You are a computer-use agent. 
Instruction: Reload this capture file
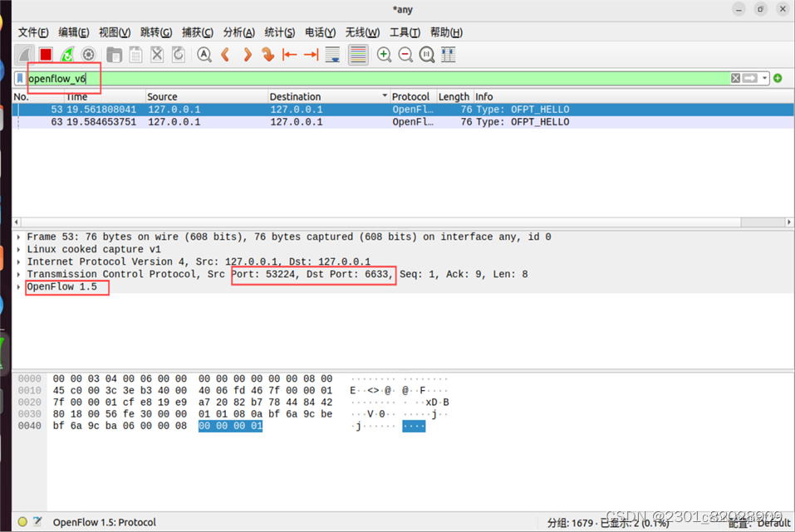[178, 54]
